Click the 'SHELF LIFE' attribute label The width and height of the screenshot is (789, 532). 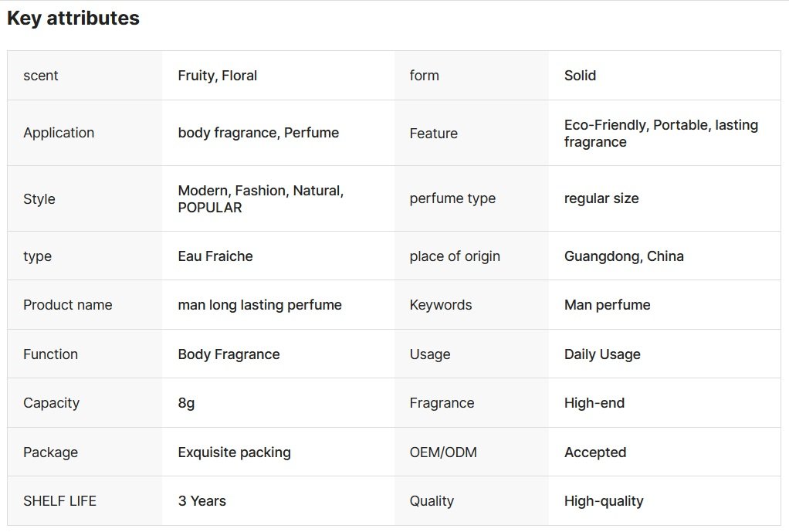(59, 501)
